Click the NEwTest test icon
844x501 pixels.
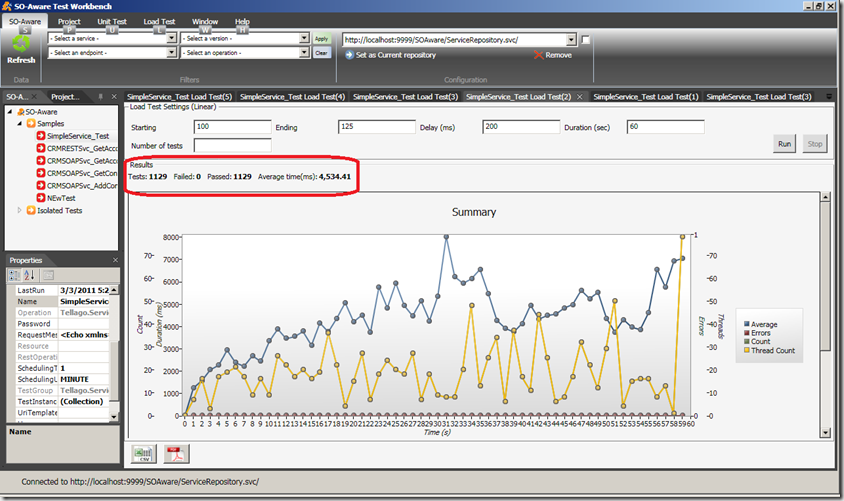coord(41,197)
